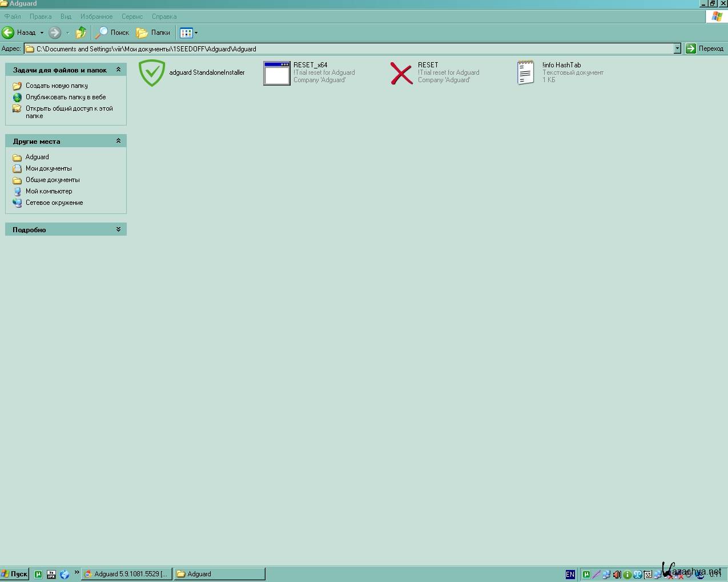Select the RESET_x64 application icon
This screenshot has height=582, width=728.
(277, 73)
